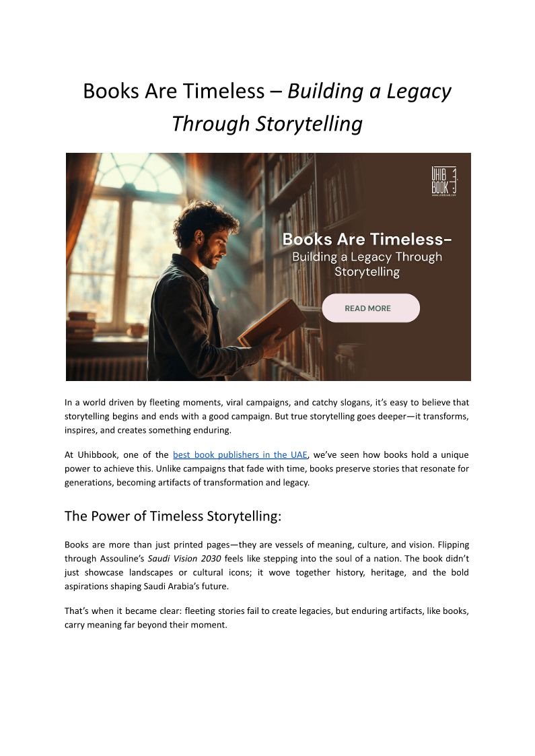Click the heading "The Power of Timeless Storytelling:"
Image resolution: width=535 pixels, height=756 pixels.
pos(171,516)
